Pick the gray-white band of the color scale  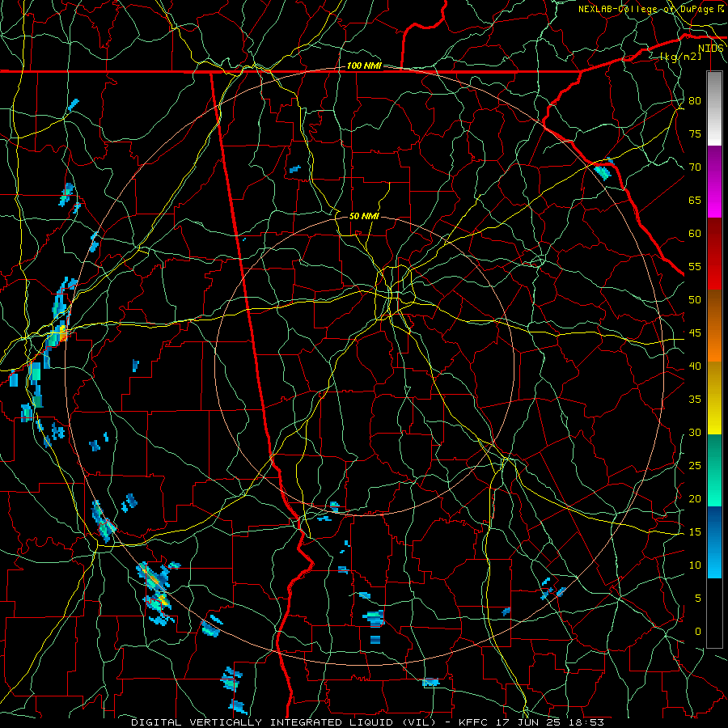click(714, 108)
